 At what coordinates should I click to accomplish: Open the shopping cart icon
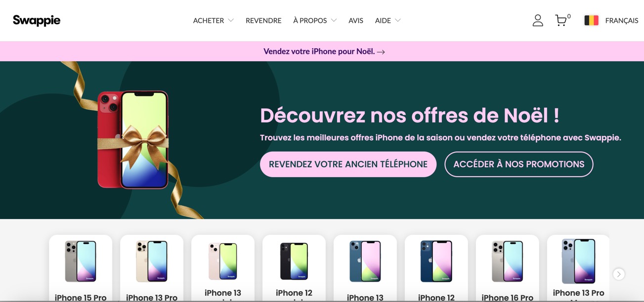561,20
